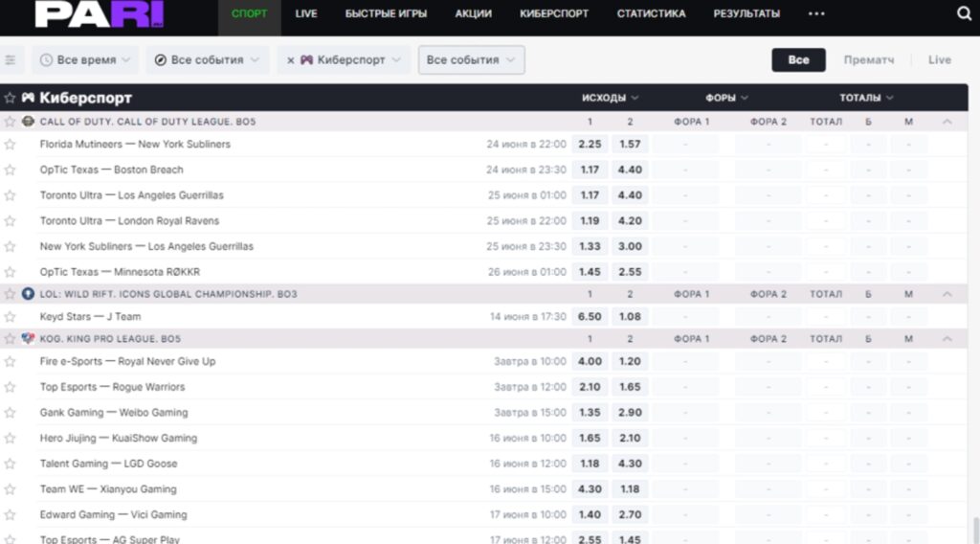This screenshot has height=544, width=980.
Task: Star OpTic Texas — Boston Breach match
Action: point(10,170)
